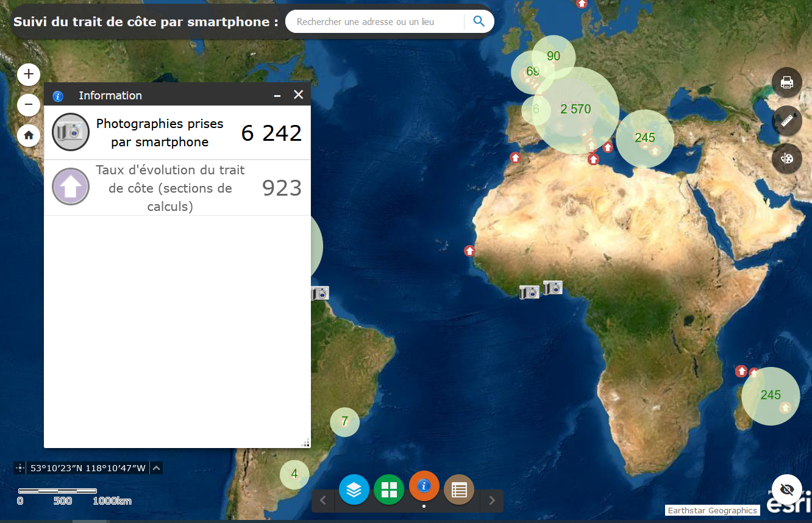The height and width of the screenshot is (523, 812).
Task: Toggle the hidden-eye visibility button
Action: pos(786,489)
